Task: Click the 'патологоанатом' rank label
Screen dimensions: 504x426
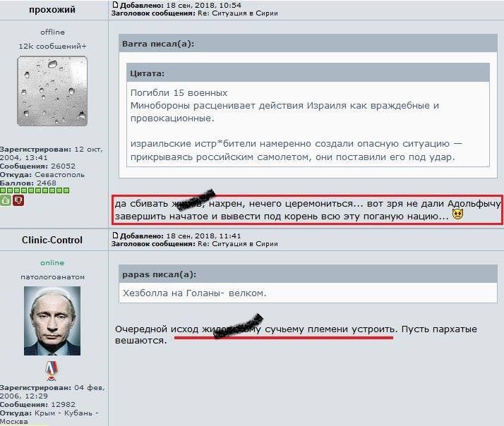Action: (x=52, y=277)
